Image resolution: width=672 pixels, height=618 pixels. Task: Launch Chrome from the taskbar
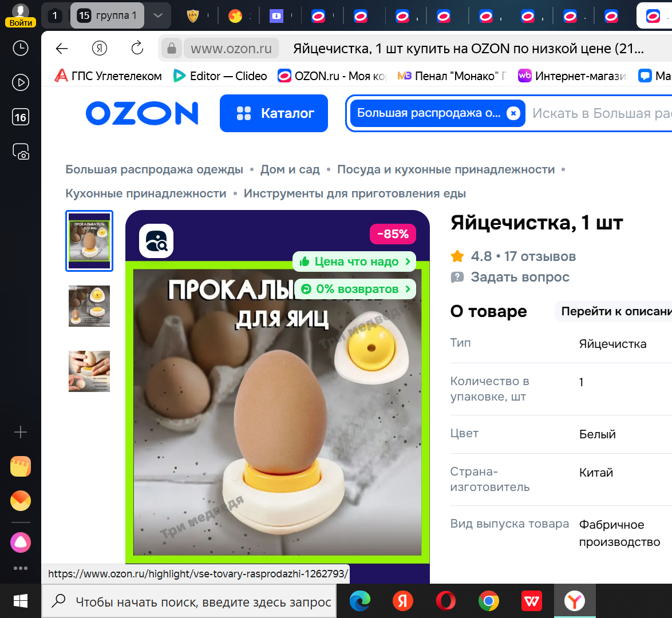click(x=488, y=601)
